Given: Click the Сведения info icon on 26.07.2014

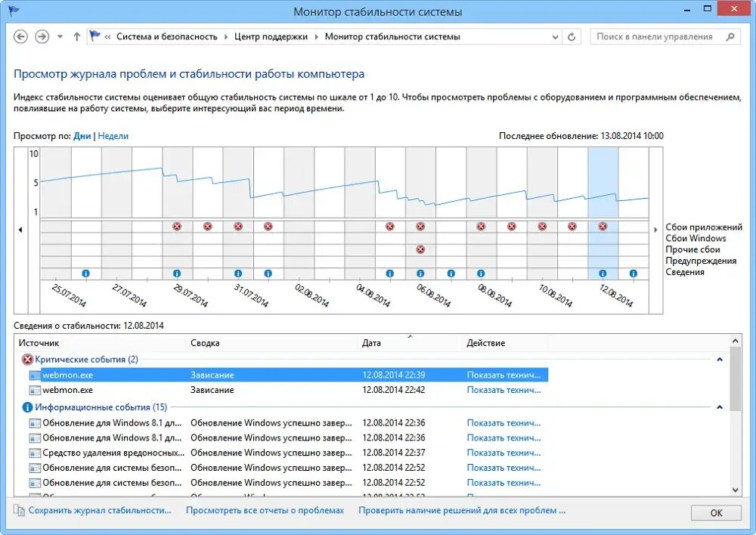Looking at the screenshot, I should [x=86, y=274].
